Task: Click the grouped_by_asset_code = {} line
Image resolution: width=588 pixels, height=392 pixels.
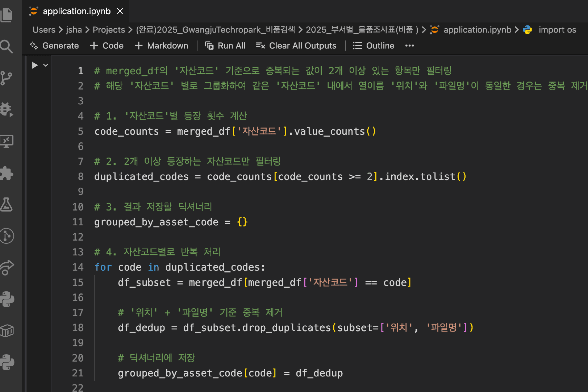Action: [171, 222]
